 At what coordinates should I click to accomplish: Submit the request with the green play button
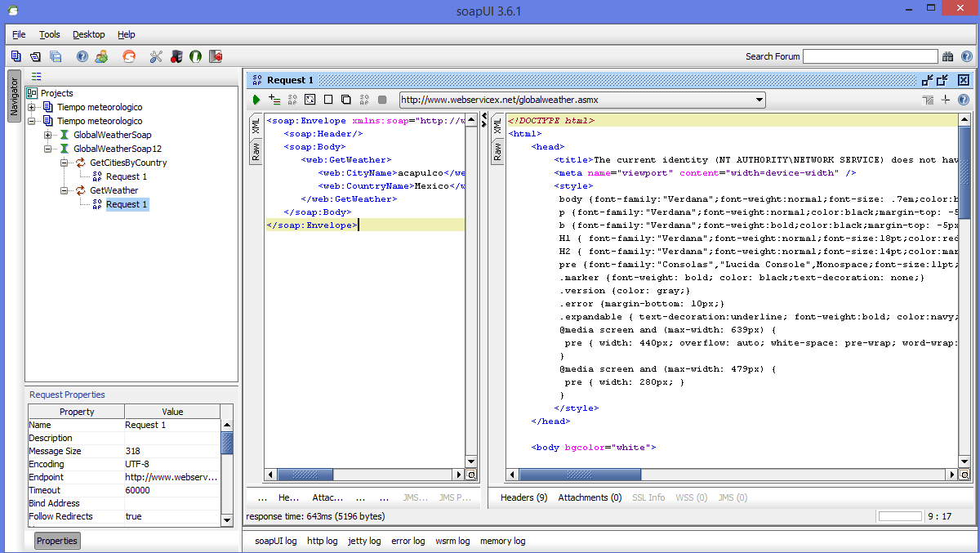[256, 100]
